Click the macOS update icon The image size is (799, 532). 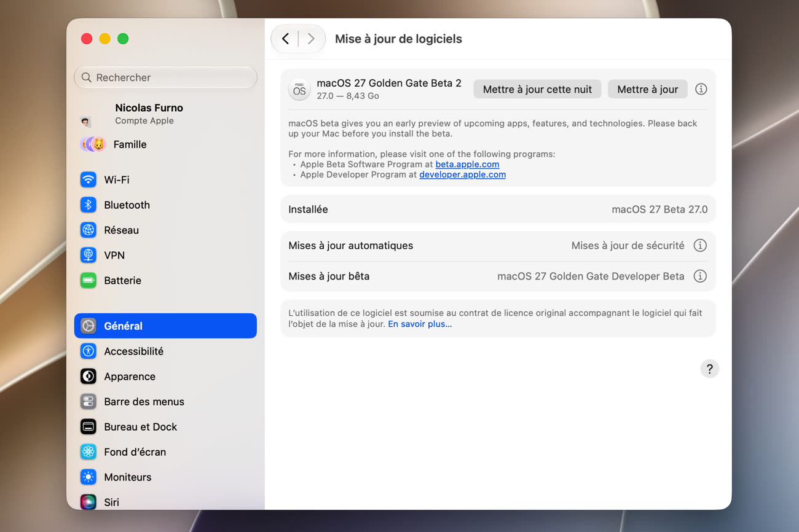299,89
